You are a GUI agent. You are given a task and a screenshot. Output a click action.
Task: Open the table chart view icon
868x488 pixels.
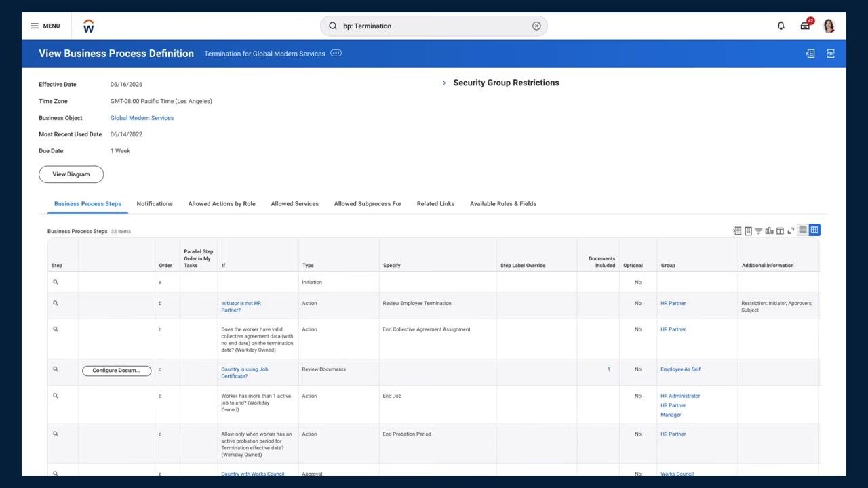coord(769,231)
